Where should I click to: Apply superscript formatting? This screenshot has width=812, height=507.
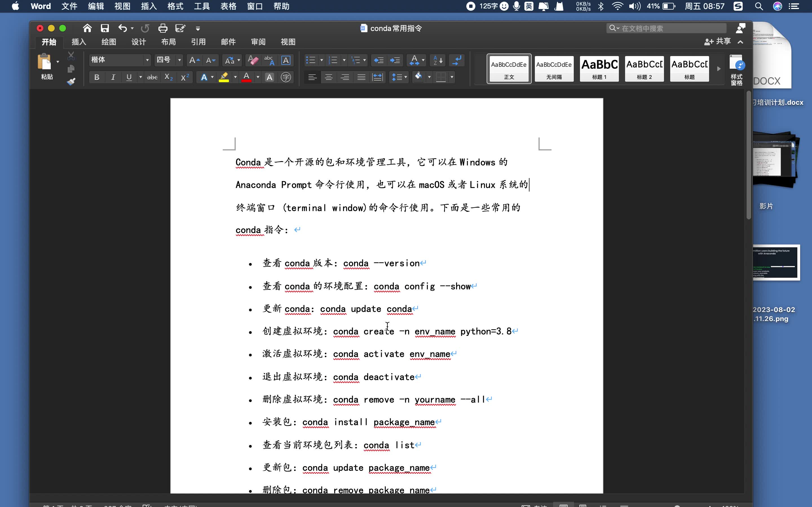pyautogui.click(x=184, y=77)
